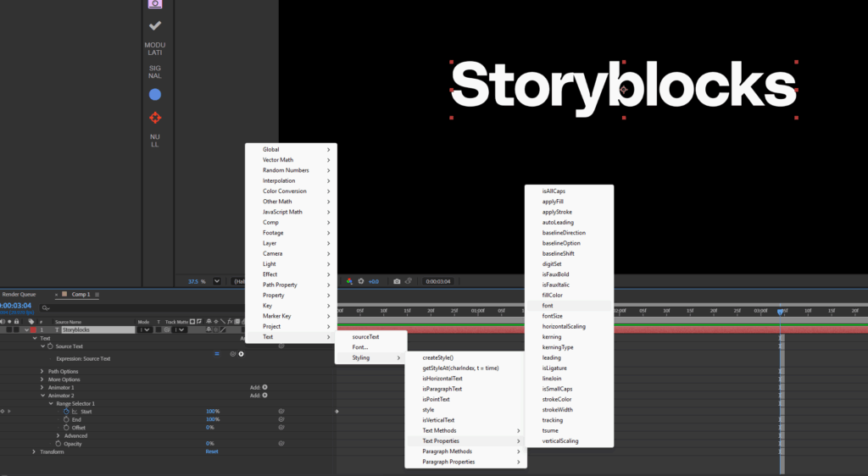This screenshot has width=868, height=476.
Task: Expand More Options group
Action: click(x=42, y=379)
